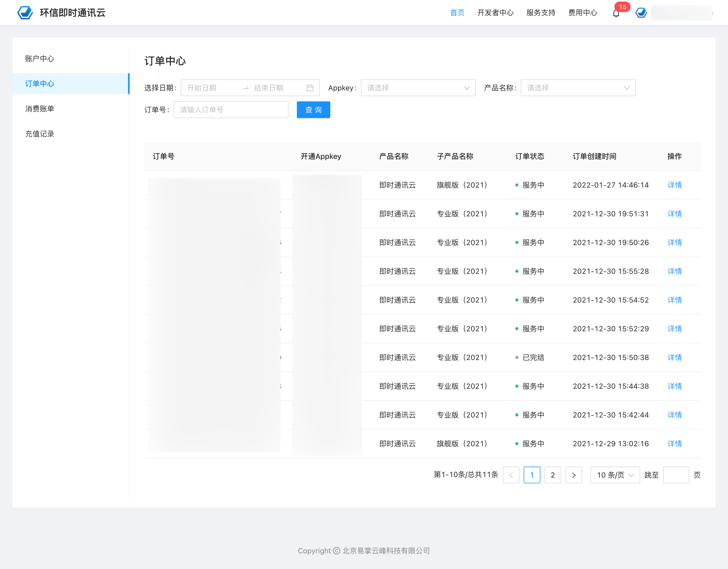This screenshot has height=569, width=728.
Task: Open 详情 for order created 2021-12-30 15:44:38
Action: pyautogui.click(x=675, y=386)
